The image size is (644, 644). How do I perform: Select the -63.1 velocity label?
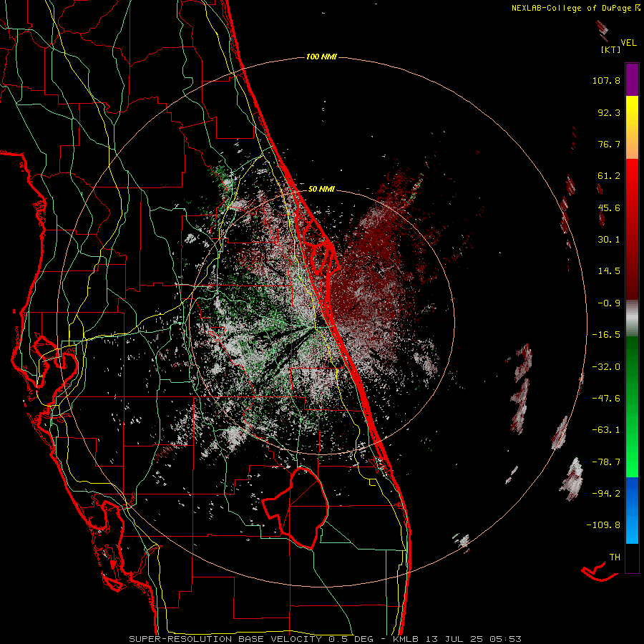(606, 430)
